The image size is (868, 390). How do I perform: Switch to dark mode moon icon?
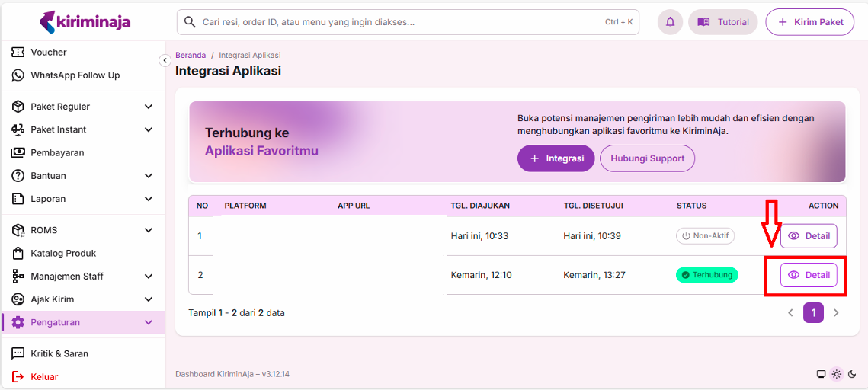click(852, 374)
